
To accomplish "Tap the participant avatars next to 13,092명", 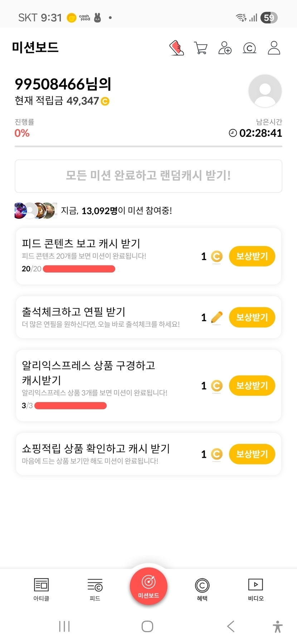I will pos(35,211).
